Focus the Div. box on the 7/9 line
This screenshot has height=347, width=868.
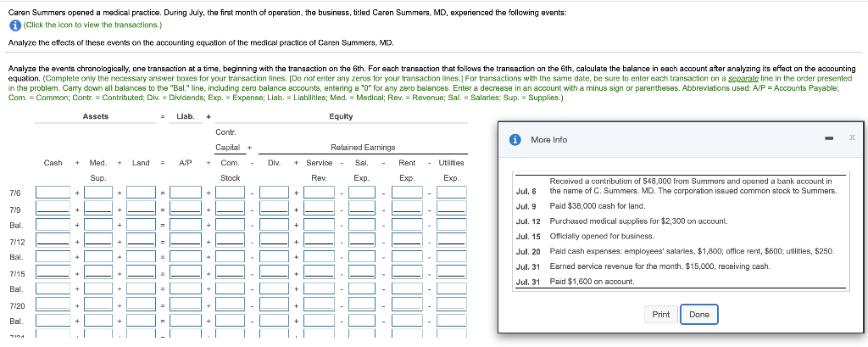click(275, 209)
